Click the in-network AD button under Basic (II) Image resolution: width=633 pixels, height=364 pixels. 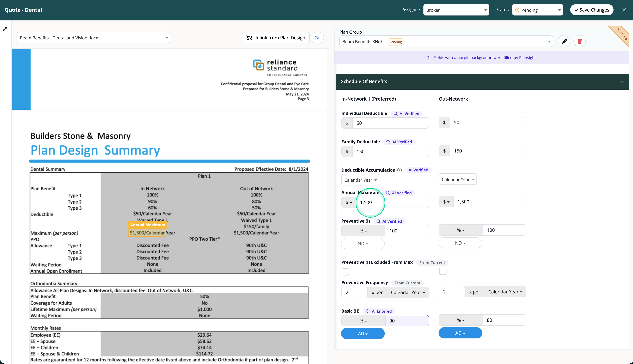click(363, 334)
